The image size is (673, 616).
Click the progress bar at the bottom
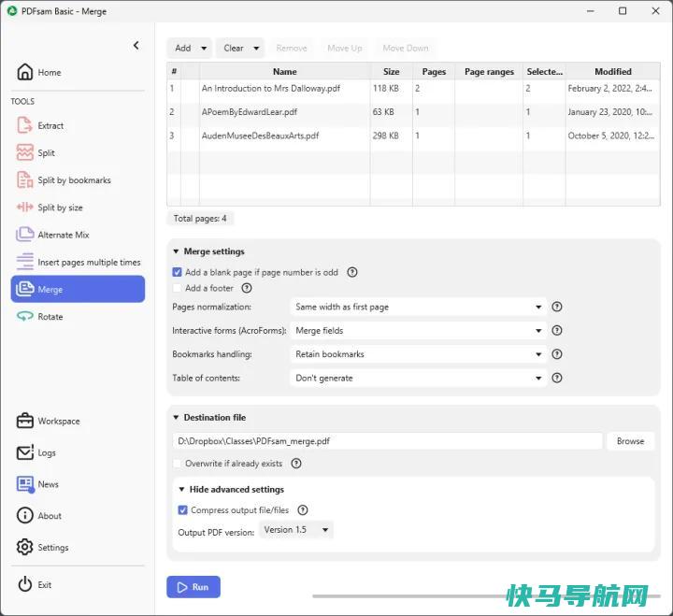point(486,595)
